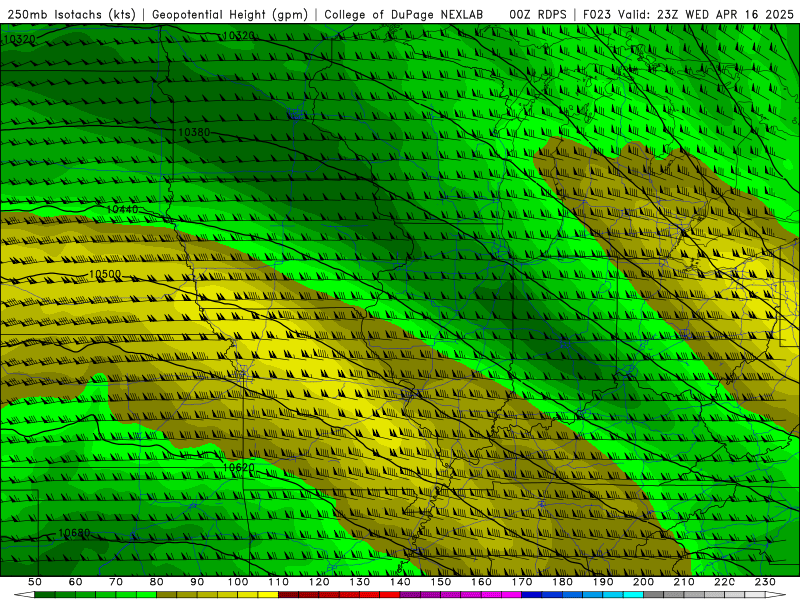Pick the bright red swatch just below 140
The width and height of the screenshot is (800, 600).
coord(390,595)
